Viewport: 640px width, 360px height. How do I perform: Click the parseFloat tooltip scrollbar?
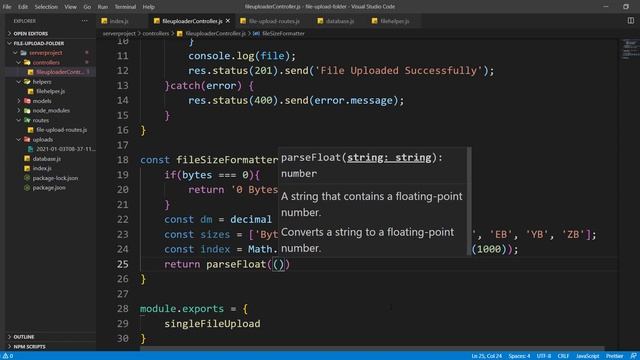469,202
